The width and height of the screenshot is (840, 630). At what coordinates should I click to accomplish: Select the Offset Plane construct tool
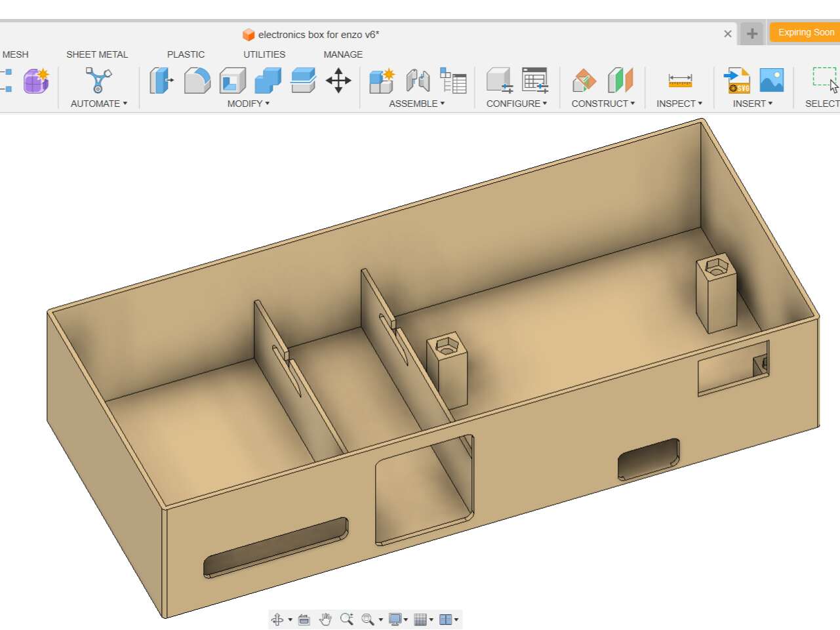pyautogui.click(x=584, y=81)
